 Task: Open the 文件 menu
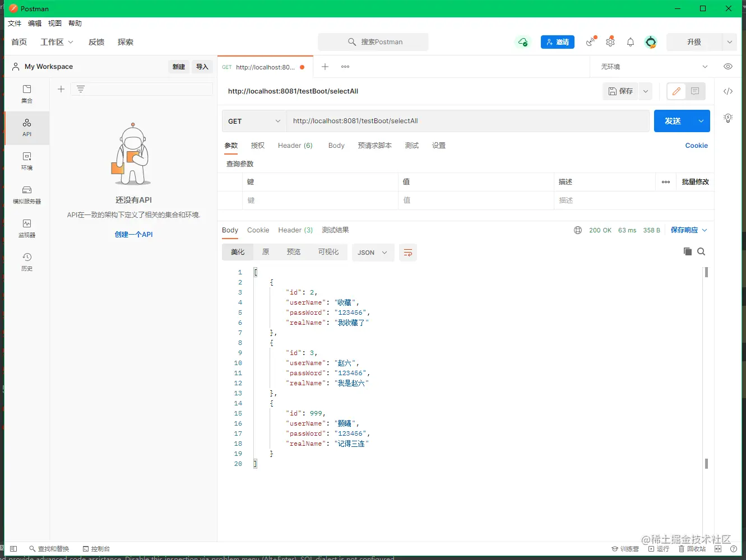coord(15,24)
